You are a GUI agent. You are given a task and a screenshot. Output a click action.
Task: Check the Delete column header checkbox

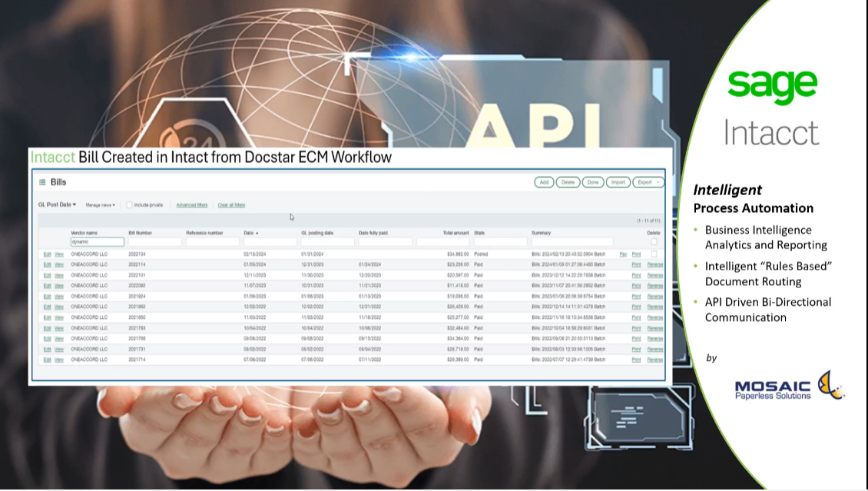(x=654, y=242)
